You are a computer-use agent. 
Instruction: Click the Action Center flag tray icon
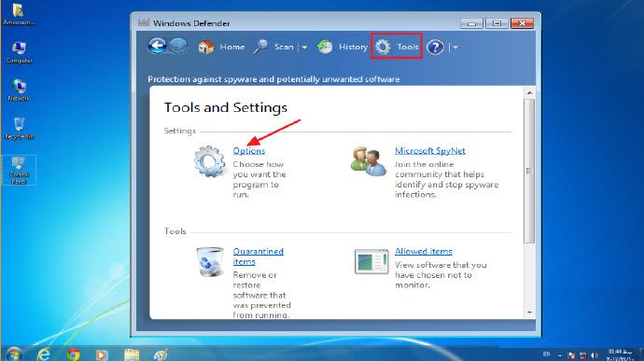571,354
